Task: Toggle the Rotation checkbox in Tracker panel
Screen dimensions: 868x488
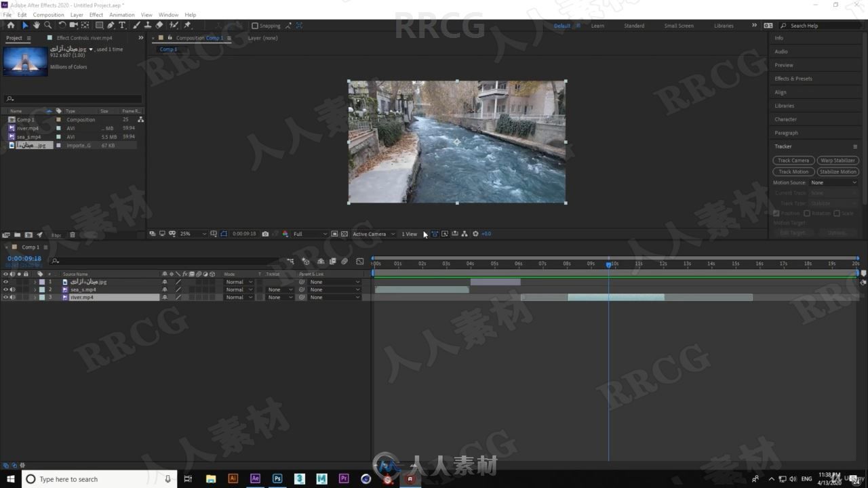Action: tap(807, 213)
